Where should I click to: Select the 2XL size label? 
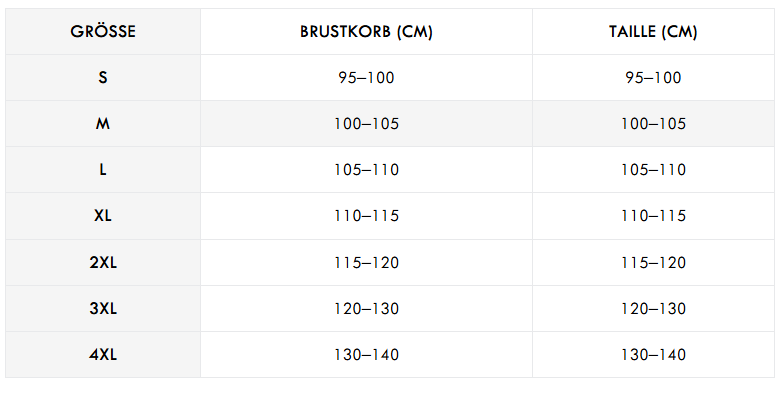pos(103,262)
